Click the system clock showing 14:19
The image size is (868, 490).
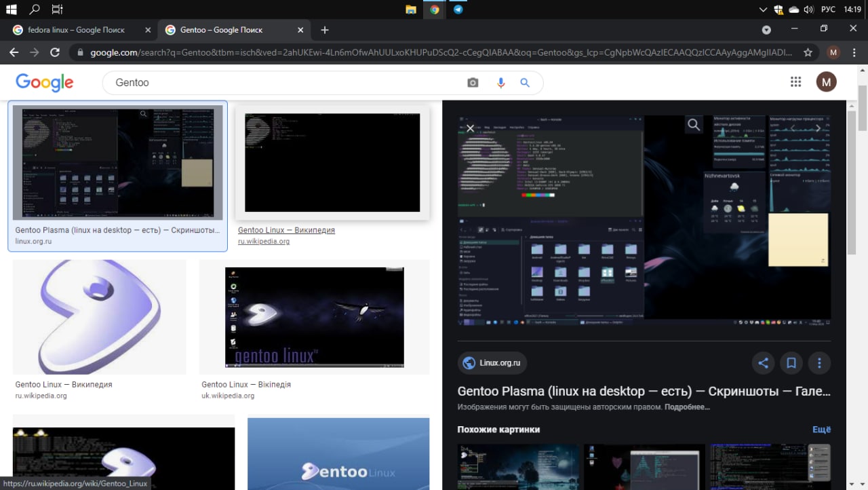[852, 10]
